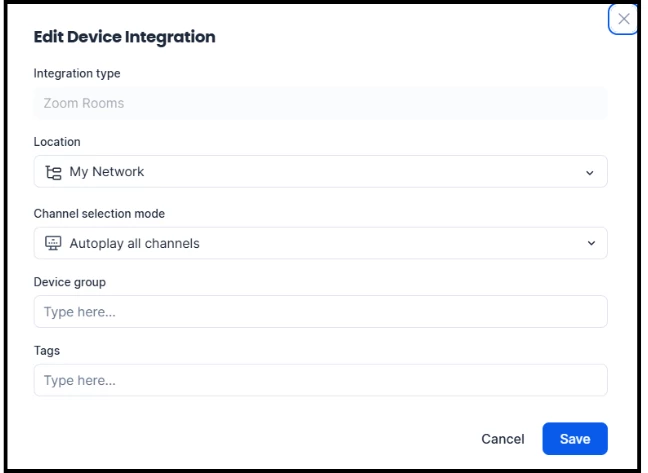Click the 'Edit Device Integration' heading
Image resolution: width=648 pixels, height=473 pixels.
124,37
